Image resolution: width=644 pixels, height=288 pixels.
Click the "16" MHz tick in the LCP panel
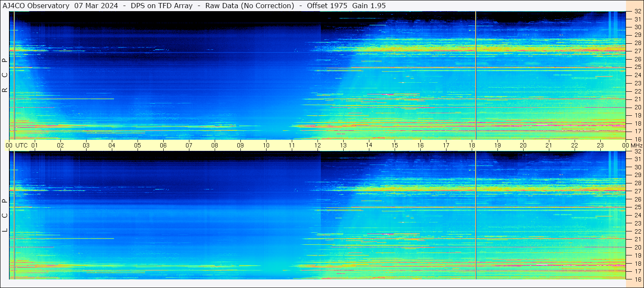(637, 279)
